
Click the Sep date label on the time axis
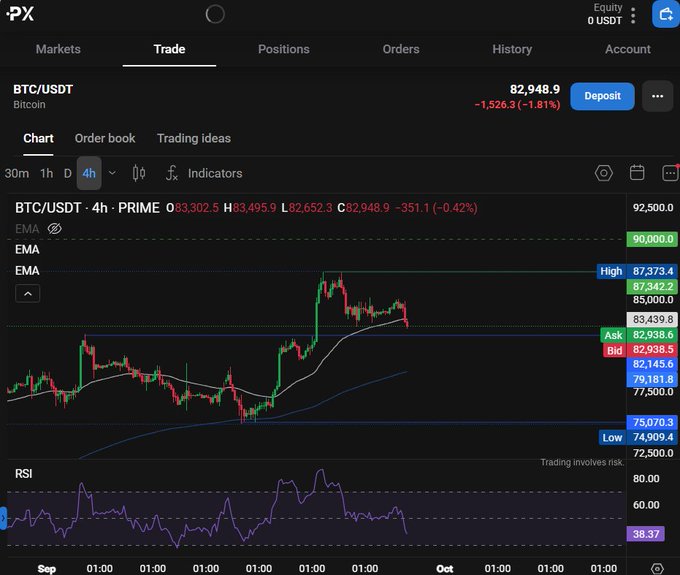tap(46, 568)
